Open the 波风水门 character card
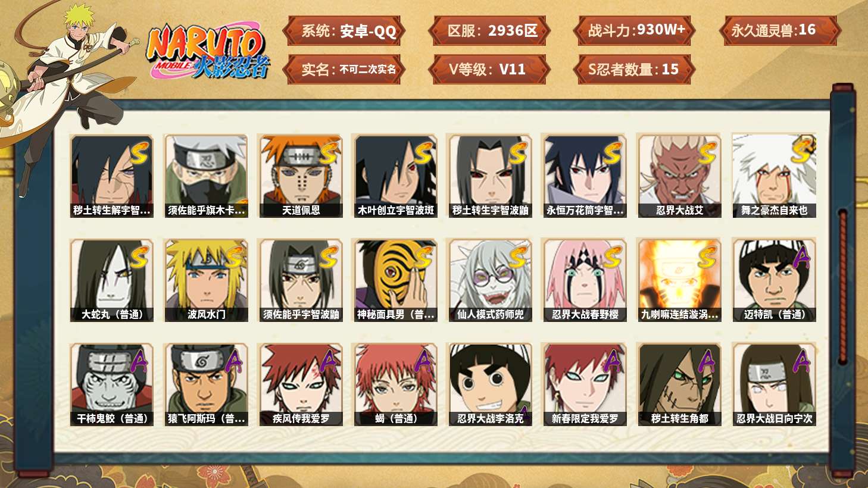This screenshot has height=488, width=868. click(x=206, y=280)
